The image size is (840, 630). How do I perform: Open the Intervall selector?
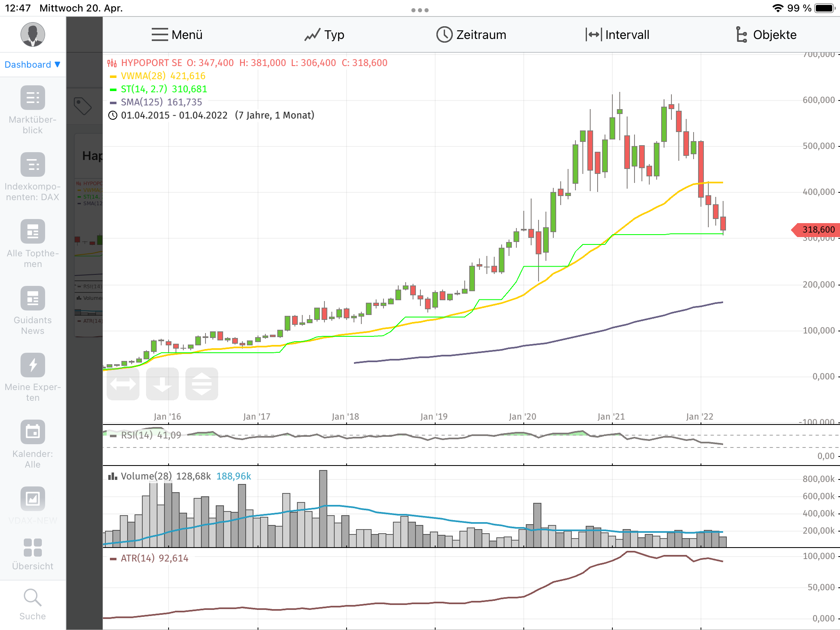coord(618,35)
